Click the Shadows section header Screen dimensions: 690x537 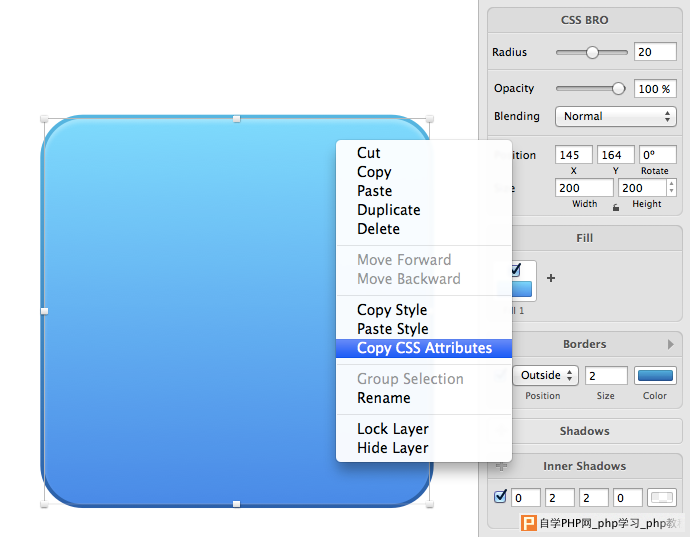tap(585, 431)
